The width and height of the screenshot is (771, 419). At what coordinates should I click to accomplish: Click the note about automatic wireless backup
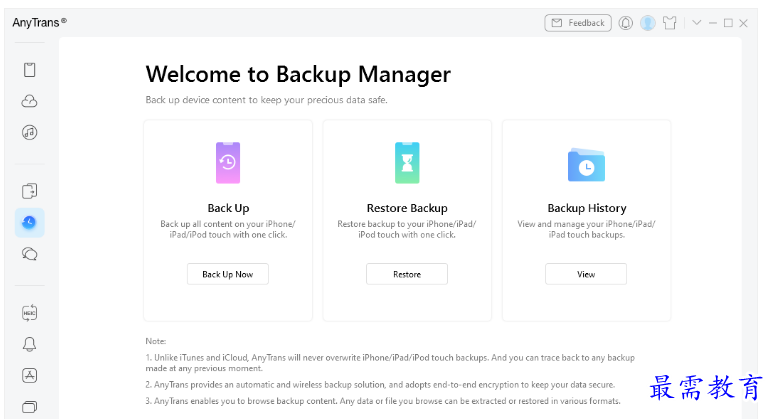pyautogui.click(x=380, y=385)
